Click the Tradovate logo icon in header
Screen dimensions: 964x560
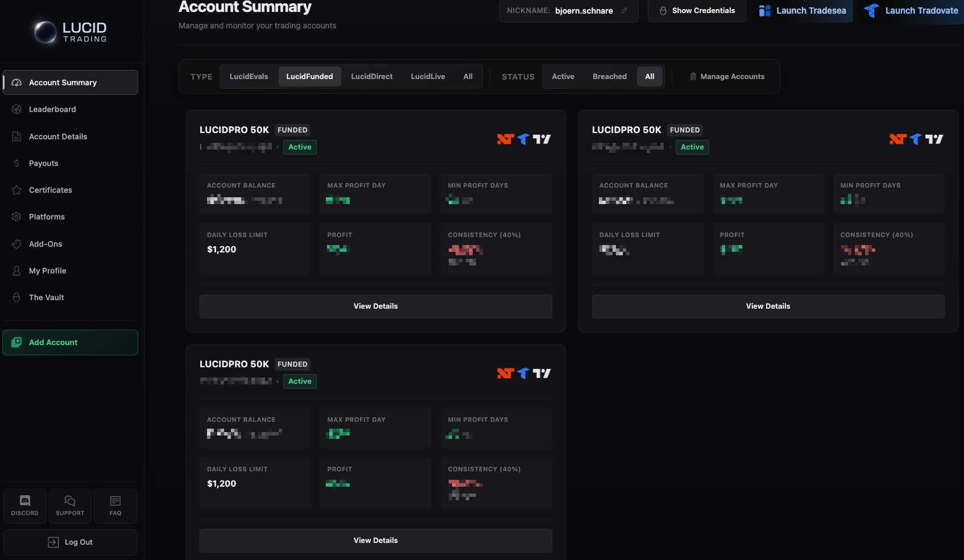click(x=871, y=10)
